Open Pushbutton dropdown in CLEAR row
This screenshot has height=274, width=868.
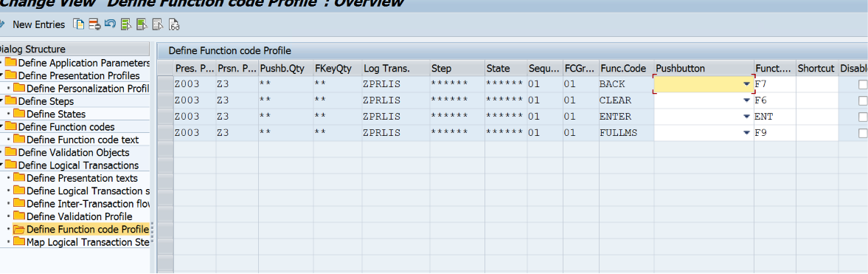(747, 101)
